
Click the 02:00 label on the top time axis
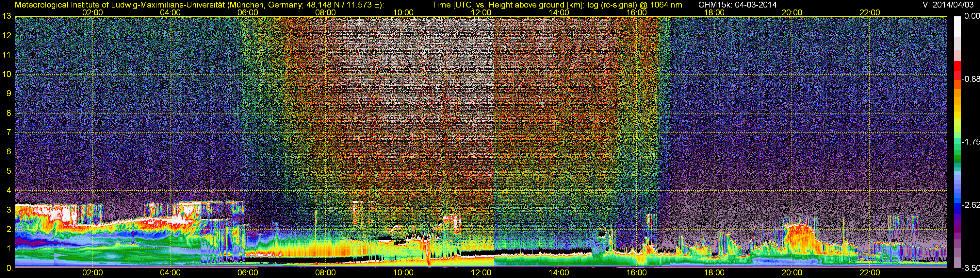click(92, 12)
